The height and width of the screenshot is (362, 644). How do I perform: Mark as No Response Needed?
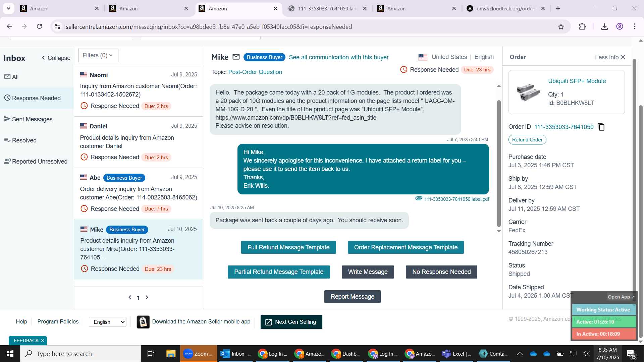[x=441, y=272]
